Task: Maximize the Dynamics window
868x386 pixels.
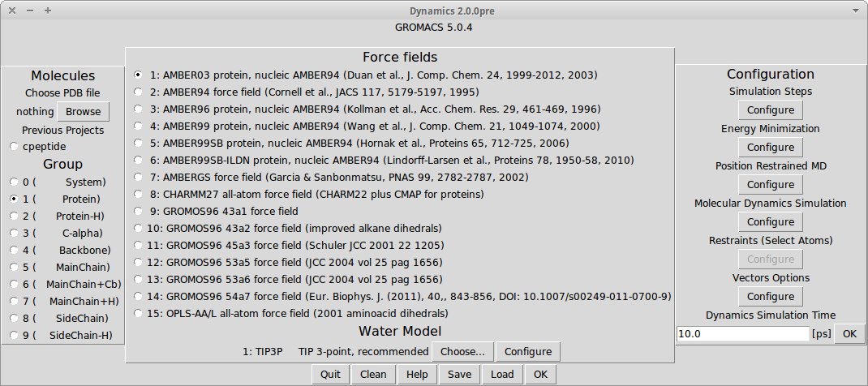Action: [x=48, y=11]
